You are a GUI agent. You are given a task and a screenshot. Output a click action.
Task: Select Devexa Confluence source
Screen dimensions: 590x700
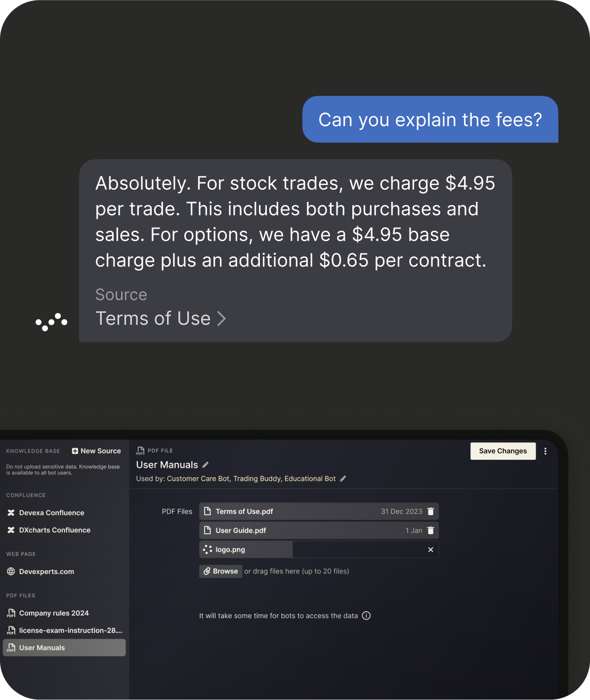51,513
